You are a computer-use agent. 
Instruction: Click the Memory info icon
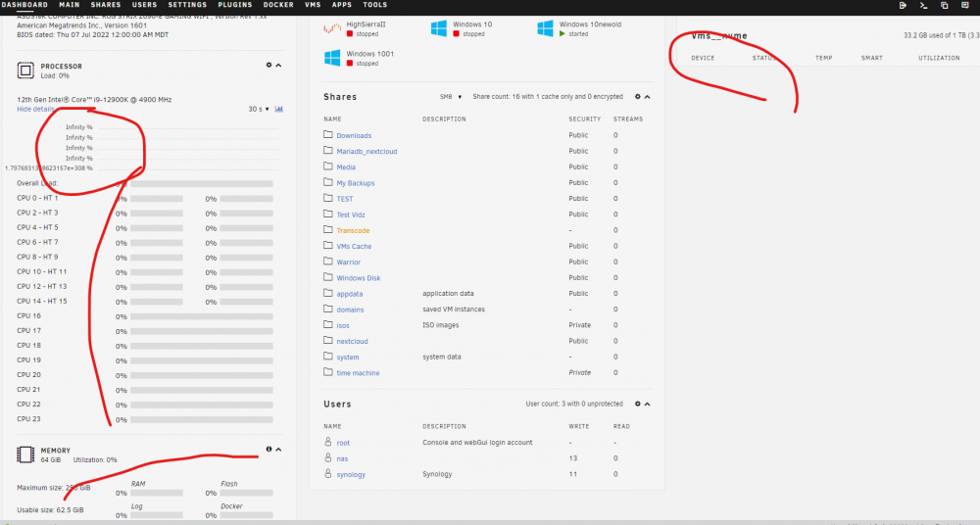tap(269, 449)
